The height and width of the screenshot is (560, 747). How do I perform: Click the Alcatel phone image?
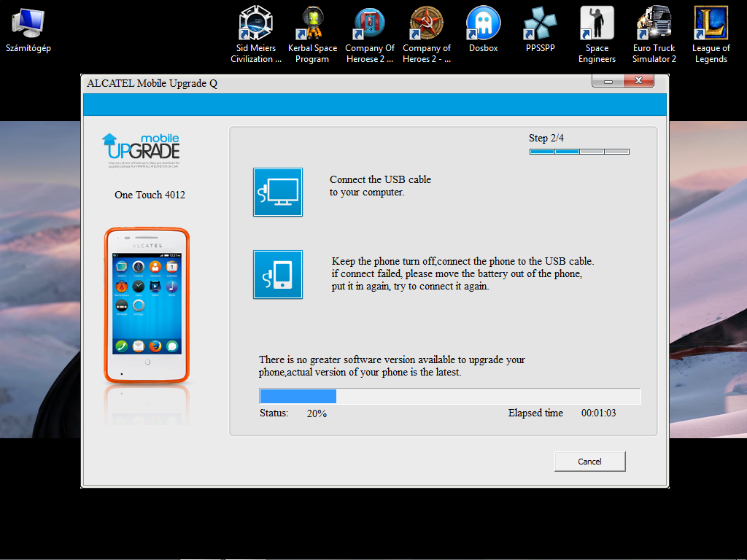tap(147, 306)
